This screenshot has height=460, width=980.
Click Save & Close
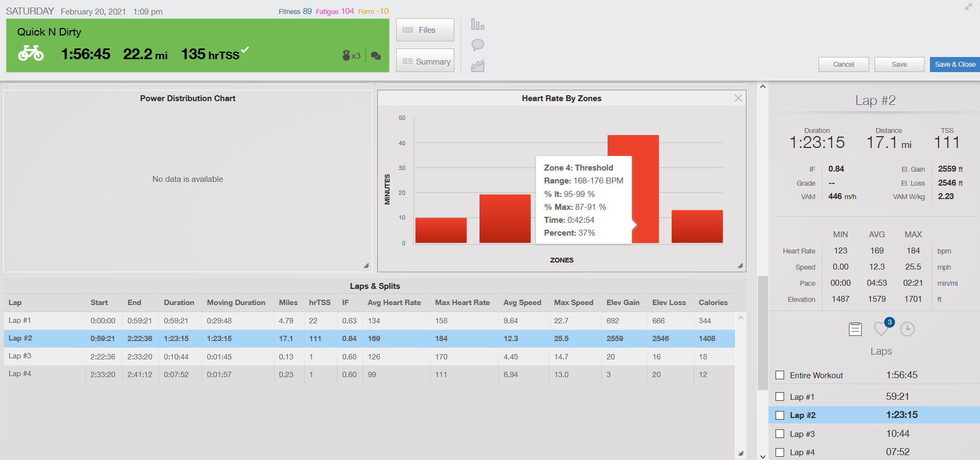(955, 65)
